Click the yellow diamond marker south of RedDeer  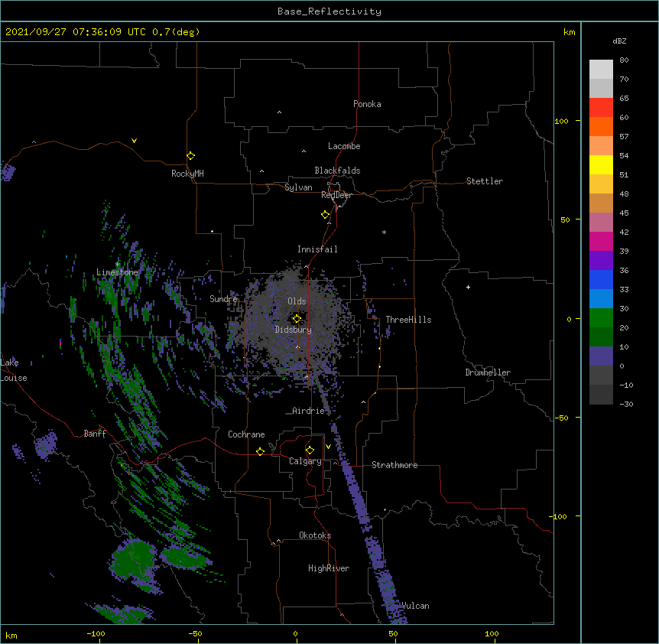click(x=326, y=215)
